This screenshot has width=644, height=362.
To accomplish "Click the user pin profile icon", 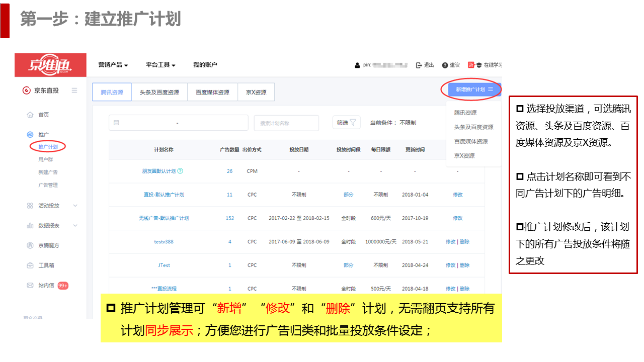I will tap(357, 65).
